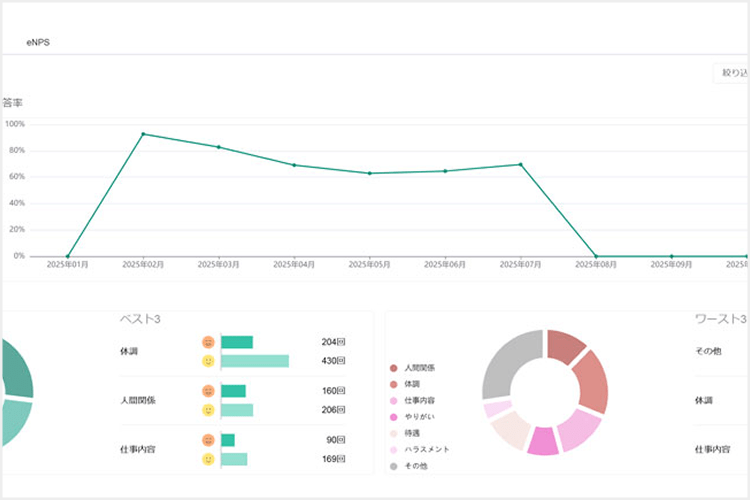750x500 pixels.
Task: Click the dark green 90回 bar for 仕事内容
Action: [228, 440]
